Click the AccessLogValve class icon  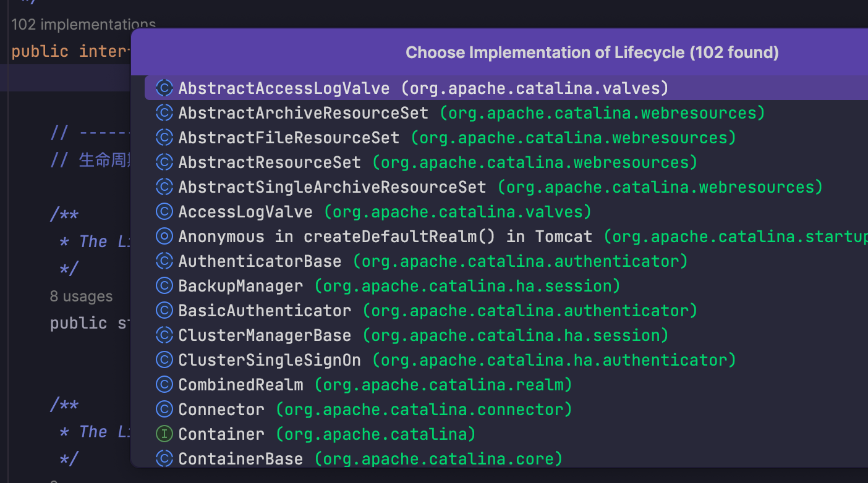point(164,212)
